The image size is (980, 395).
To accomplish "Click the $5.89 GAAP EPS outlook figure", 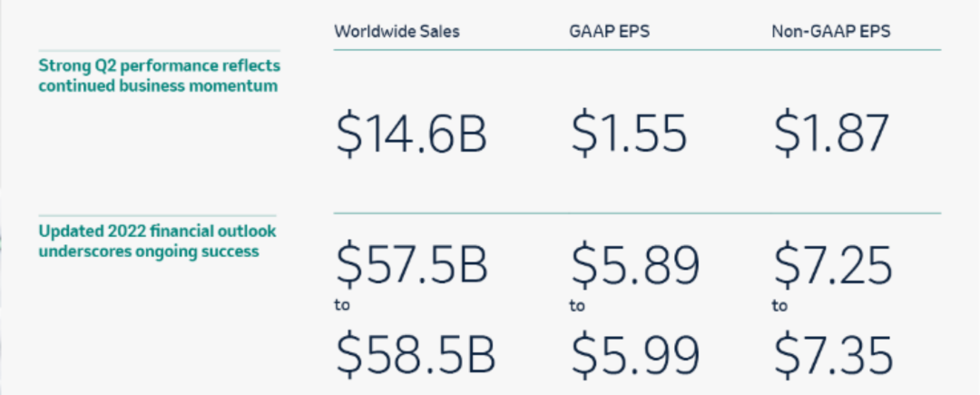I will (635, 265).
